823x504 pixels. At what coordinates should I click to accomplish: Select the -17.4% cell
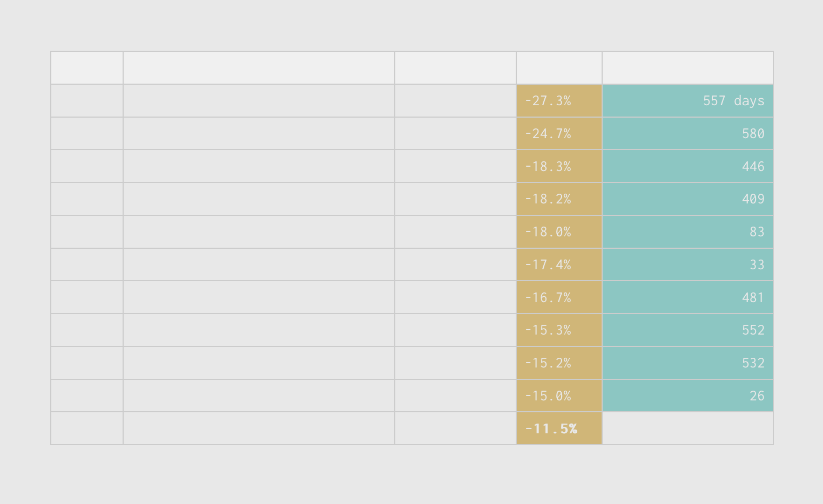(559, 264)
